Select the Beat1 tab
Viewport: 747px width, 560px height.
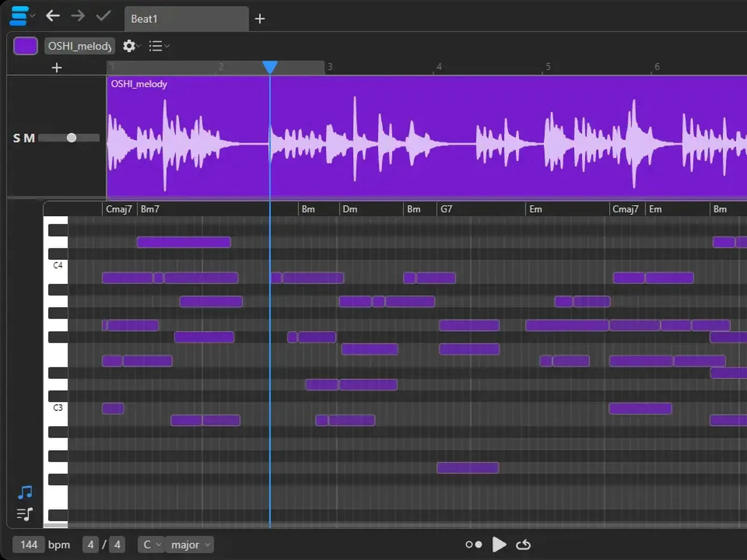tap(186, 19)
